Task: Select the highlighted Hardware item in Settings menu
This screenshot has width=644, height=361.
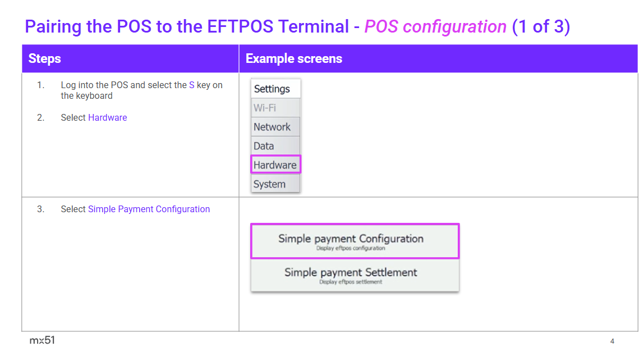Action: click(275, 164)
